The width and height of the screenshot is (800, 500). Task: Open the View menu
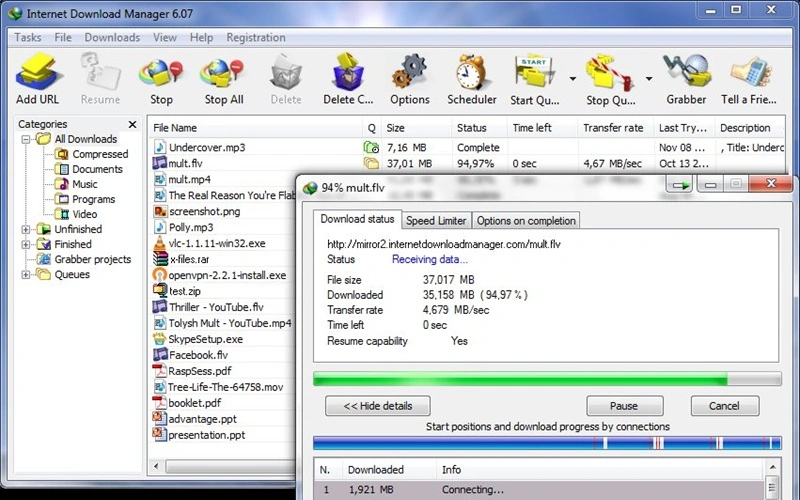point(165,37)
